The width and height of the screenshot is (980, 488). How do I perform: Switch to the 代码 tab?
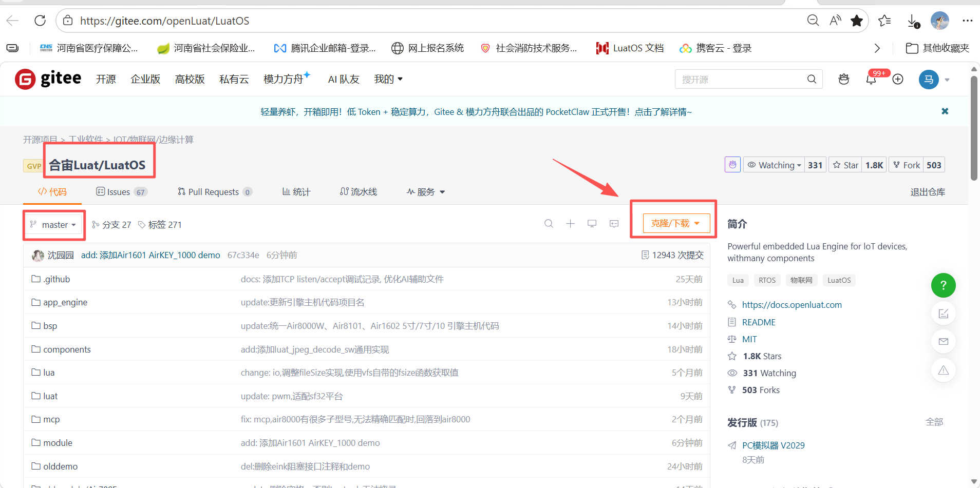tap(52, 192)
